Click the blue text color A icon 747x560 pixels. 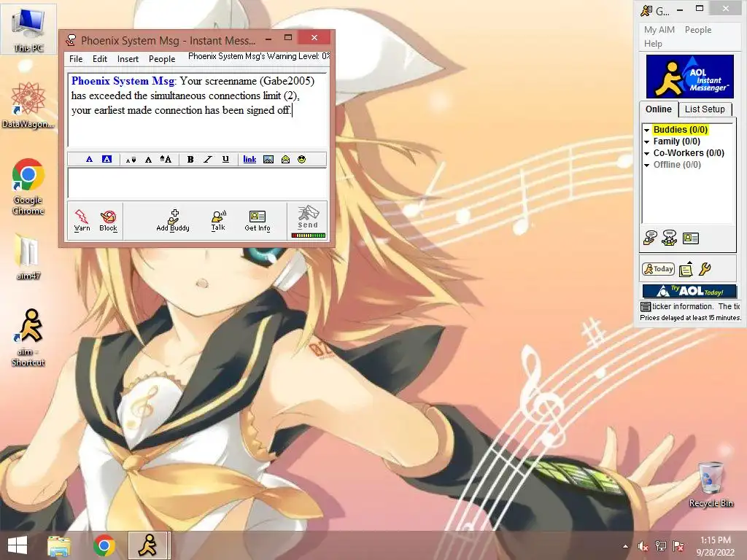tap(89, 159)
